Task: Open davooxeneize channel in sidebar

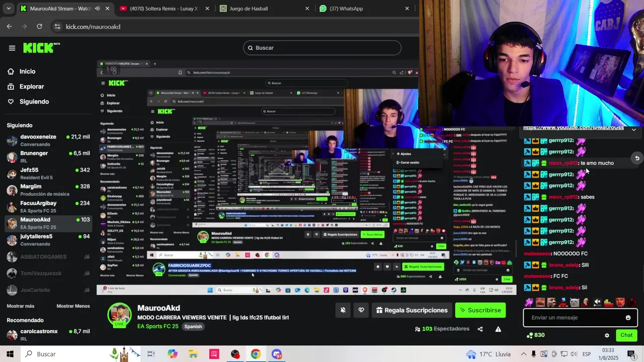Action: click(x=48, y=140)
